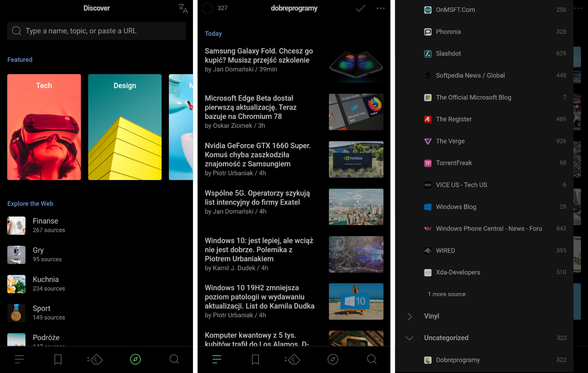Open the Podróże topic row
Image resolution: width=588 pixels, height=373 pixels.
click(96, 339)
